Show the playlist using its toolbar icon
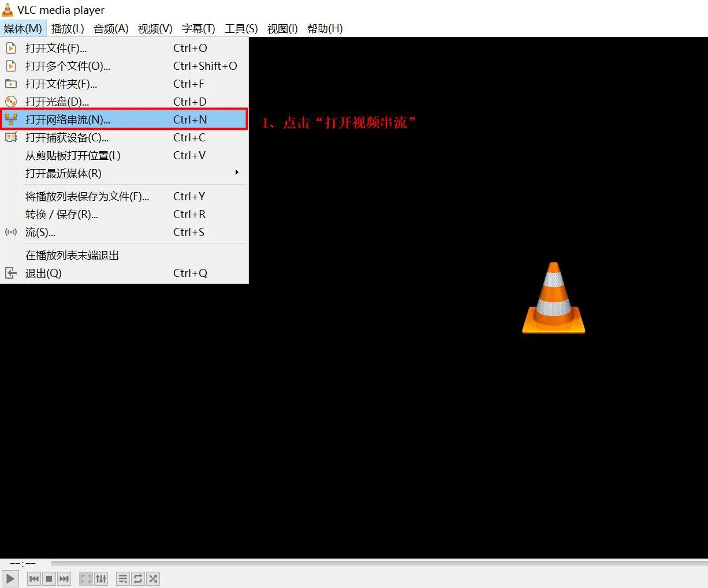Image resolution: width=708 pixels, height=588 pixels. coord(123,578)
